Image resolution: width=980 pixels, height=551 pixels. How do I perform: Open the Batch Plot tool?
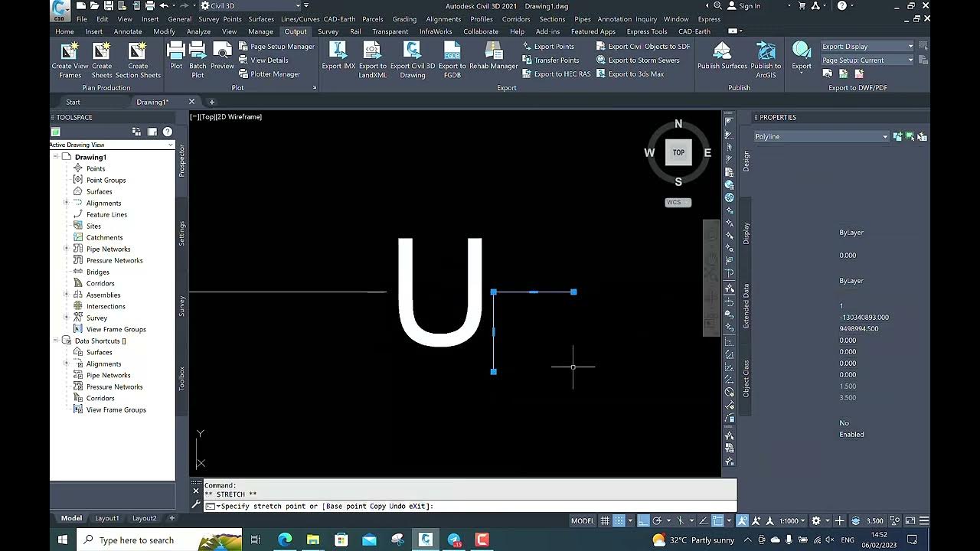[x=198, y=60]
